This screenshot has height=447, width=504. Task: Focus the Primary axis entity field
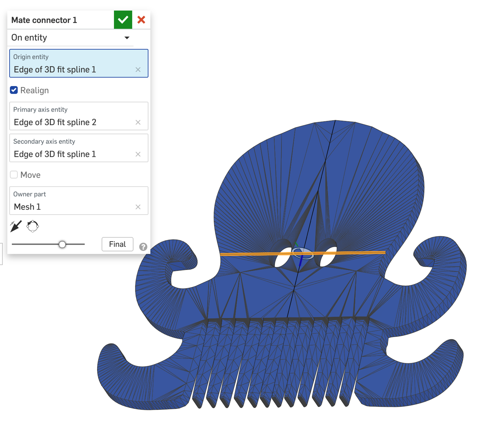pos(72,116)
